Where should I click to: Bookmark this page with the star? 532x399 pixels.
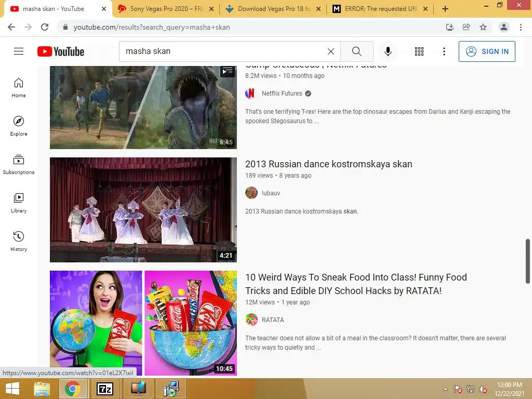point(483,27)
